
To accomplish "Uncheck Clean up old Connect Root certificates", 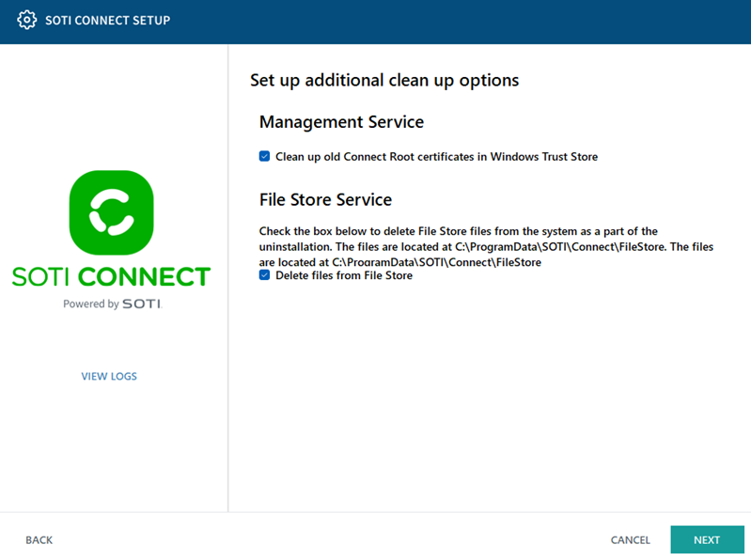I will coord(264,157).
